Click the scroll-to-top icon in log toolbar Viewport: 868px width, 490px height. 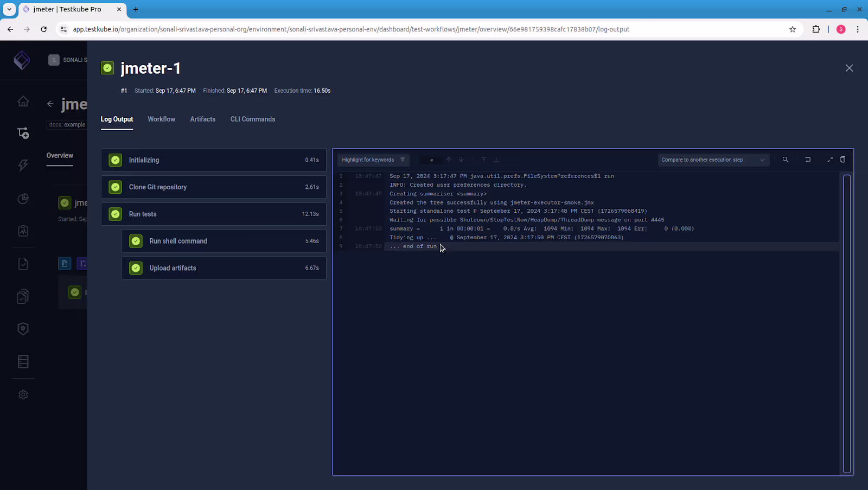(483, 160)
